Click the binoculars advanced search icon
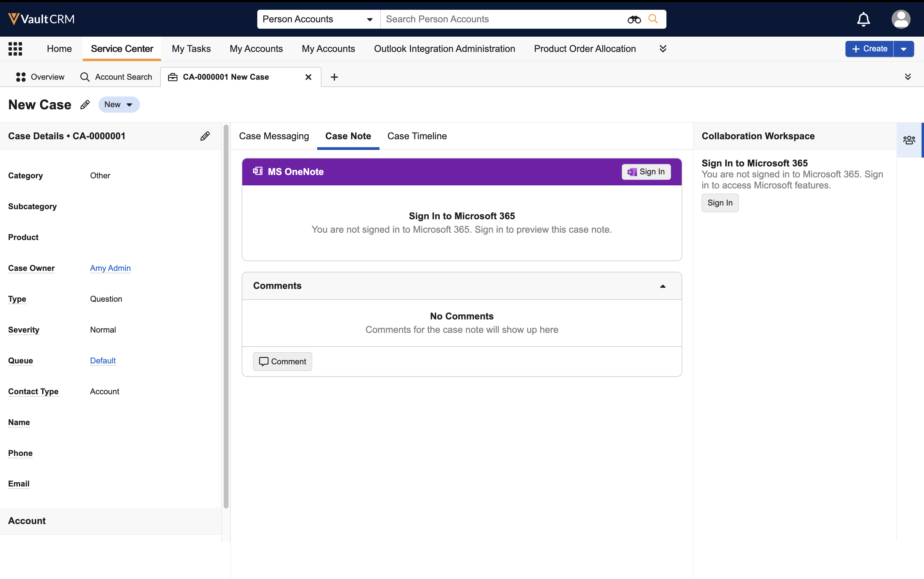Viewport: 924px width, 579px height. tap(634, 19)
